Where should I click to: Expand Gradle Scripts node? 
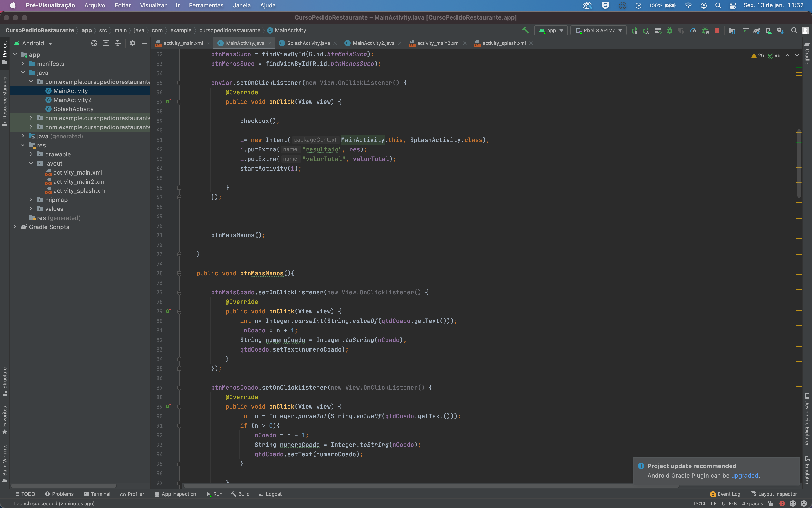coord(15,227)
